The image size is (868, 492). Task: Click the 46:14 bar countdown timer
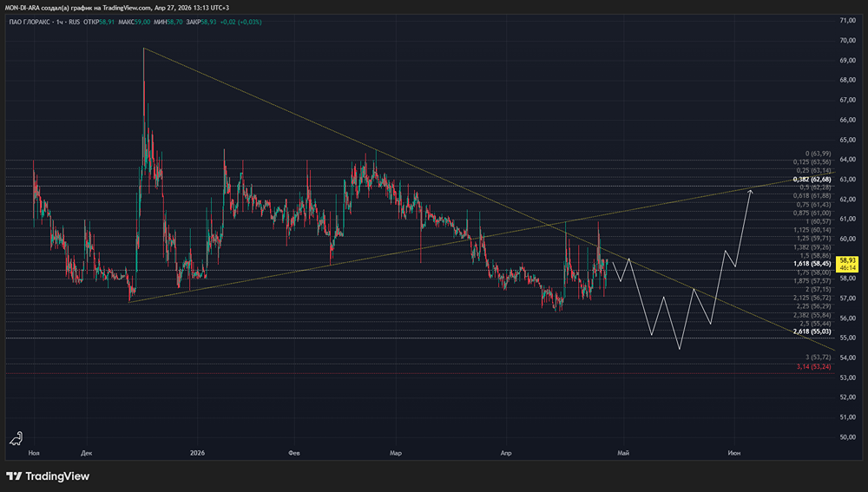click(847, 267)
